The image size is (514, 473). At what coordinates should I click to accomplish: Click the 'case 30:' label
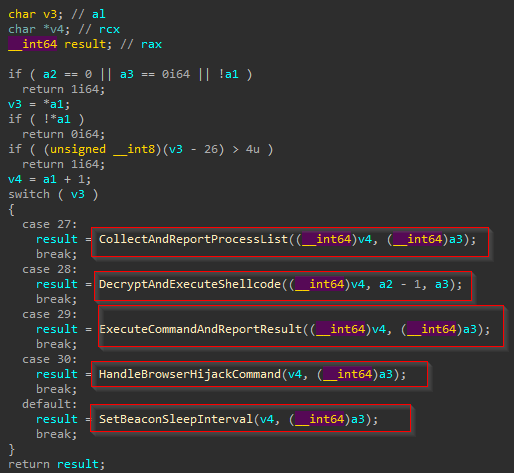[x=50, y=359]
